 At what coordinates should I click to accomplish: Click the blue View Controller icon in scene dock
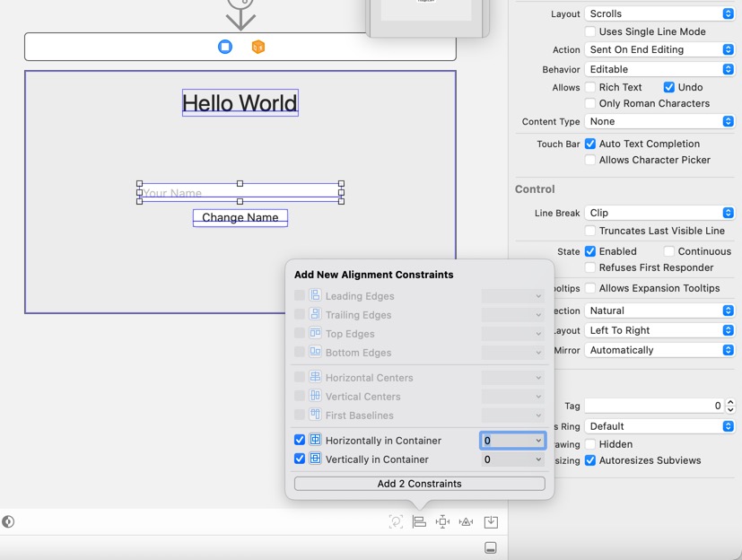click(x=225, y=47)
